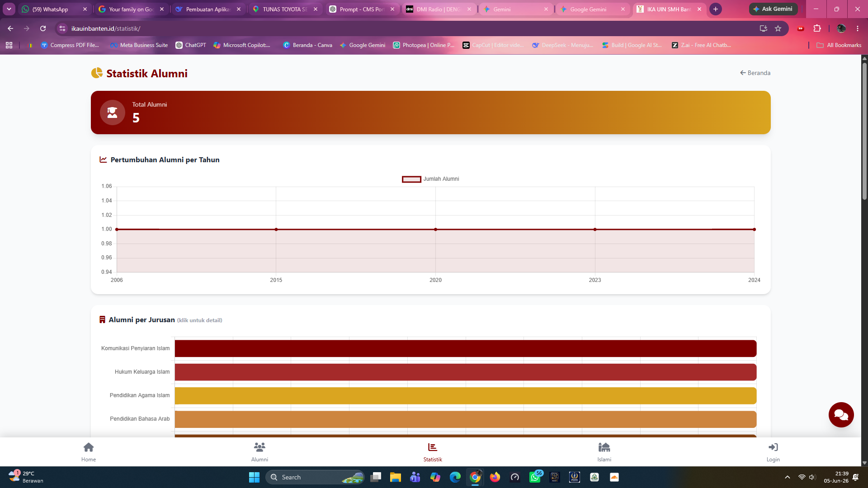Open the ChatGPT bookmark
Image resolution: width=868 pixels, height=488 pixels.
click(191, 45)
